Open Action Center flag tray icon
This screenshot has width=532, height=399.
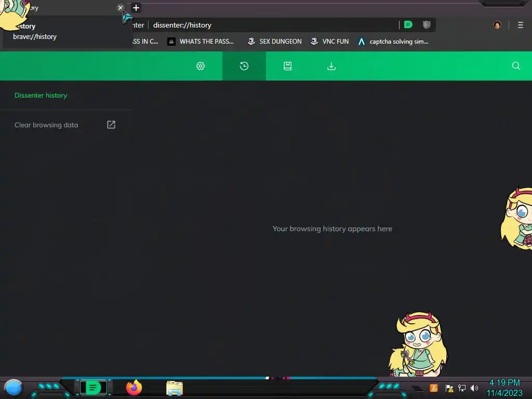coord(449,388)
